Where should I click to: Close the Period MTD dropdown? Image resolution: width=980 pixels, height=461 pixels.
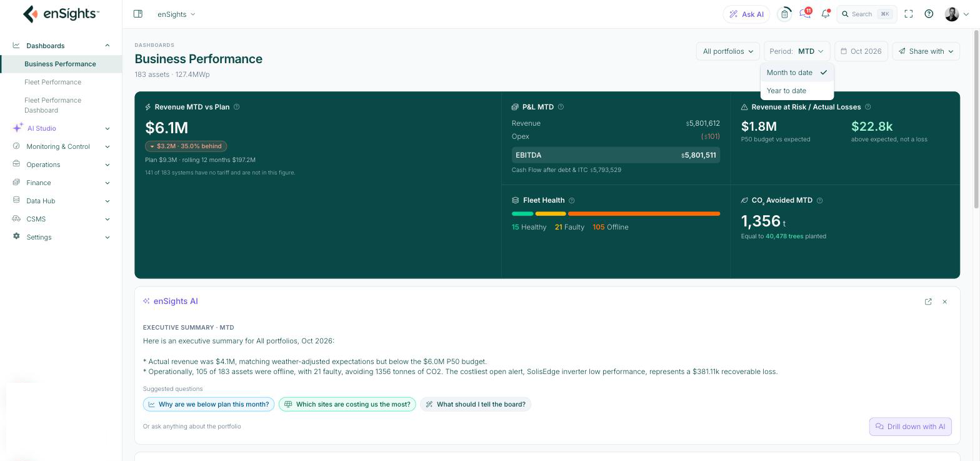(797, 51)
